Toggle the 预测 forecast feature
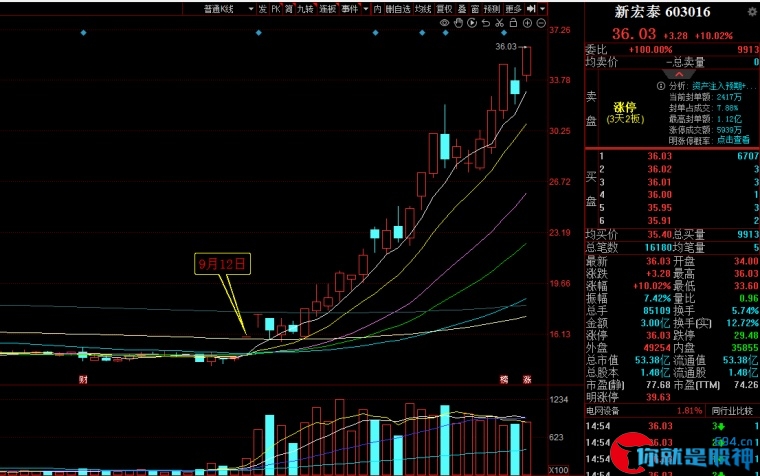 [x=492, y=9]
